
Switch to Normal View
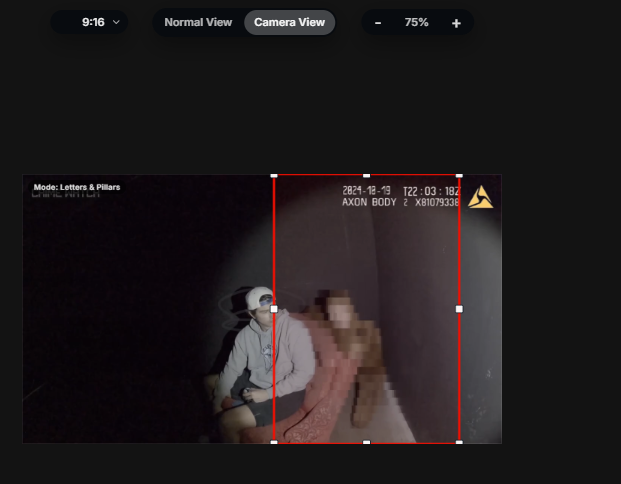[198, 22]
